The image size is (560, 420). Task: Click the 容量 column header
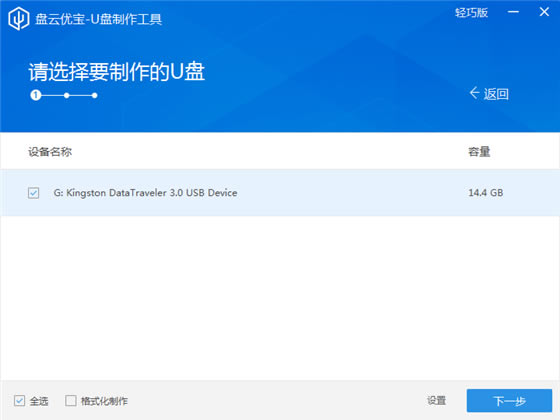(x=479, y=152)
